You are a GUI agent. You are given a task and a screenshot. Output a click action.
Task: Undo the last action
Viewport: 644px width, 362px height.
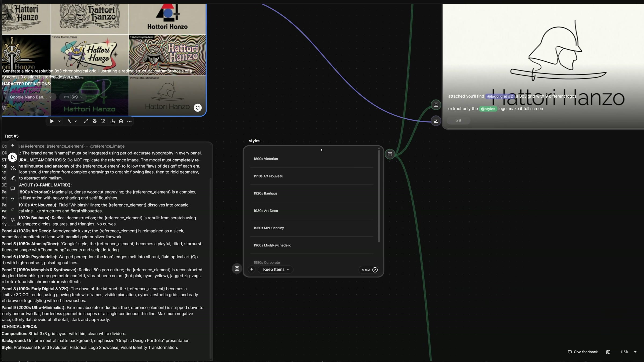(13, 199)
